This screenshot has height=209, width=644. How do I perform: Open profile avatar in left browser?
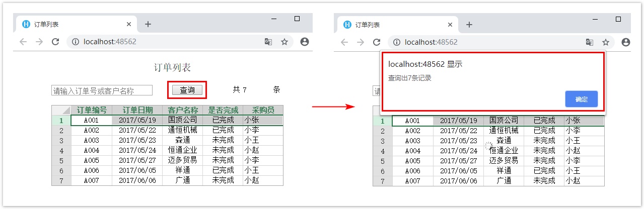304,42
